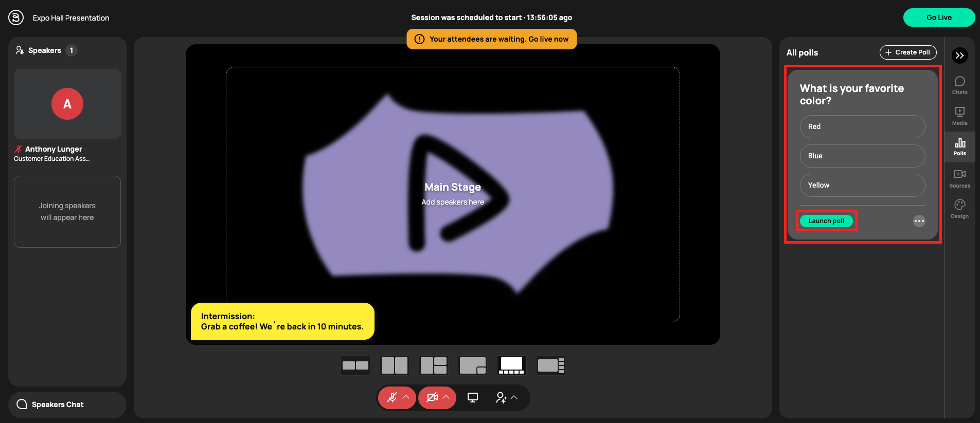Expand microphone options chevron
980x423 pixels.
[406, 397]
